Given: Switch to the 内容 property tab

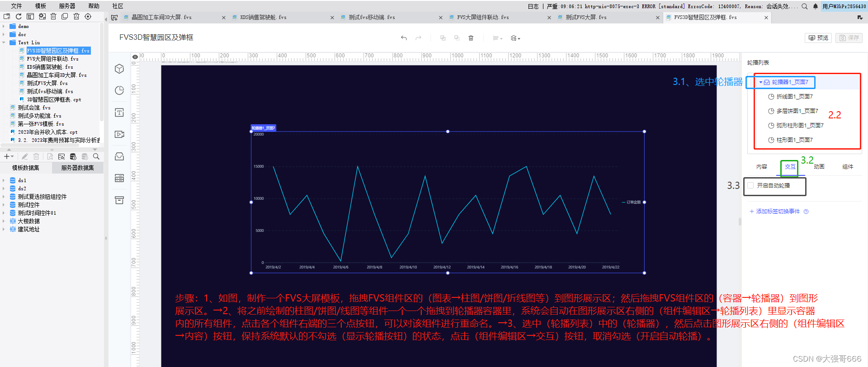Looking at the screenshot, I should 762,167.
